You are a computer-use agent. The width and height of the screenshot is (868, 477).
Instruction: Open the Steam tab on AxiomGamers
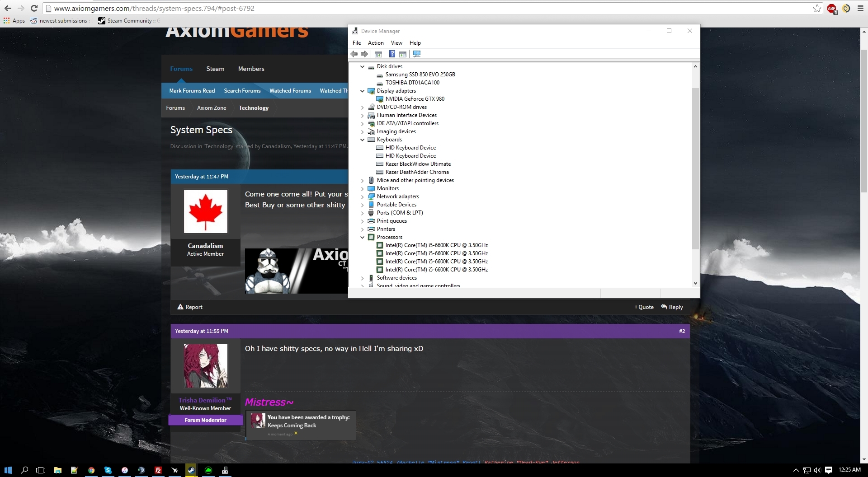pyautogui.click(x=215, y=69)
